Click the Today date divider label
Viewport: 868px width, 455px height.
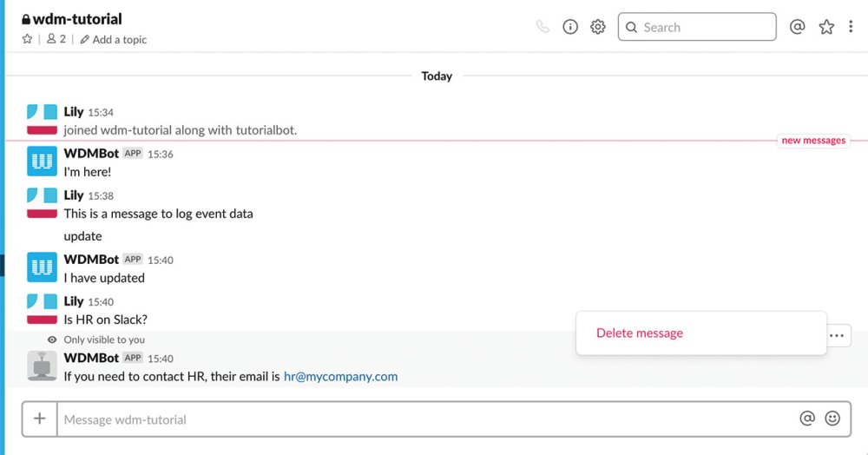point(437,76)
